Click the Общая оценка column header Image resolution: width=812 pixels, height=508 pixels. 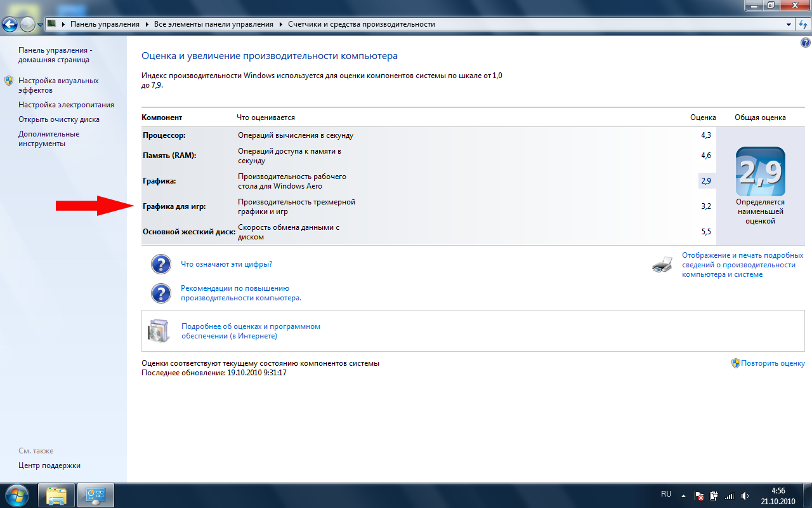point(760,117)
